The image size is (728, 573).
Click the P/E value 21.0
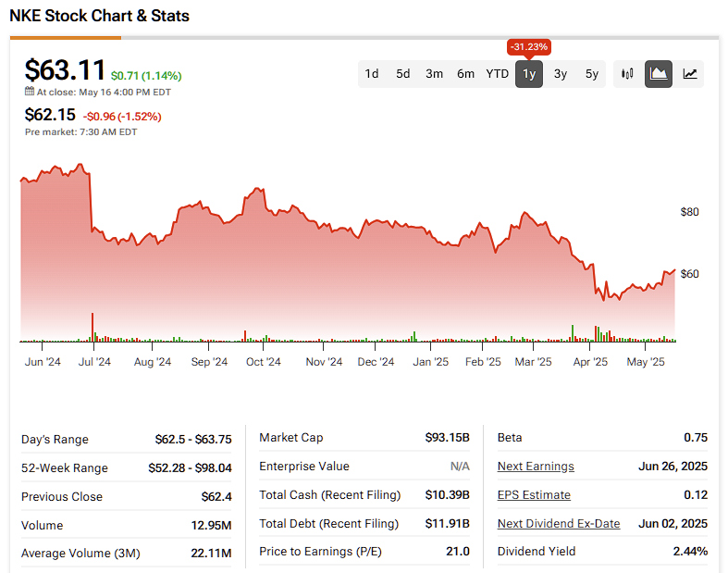458,551
